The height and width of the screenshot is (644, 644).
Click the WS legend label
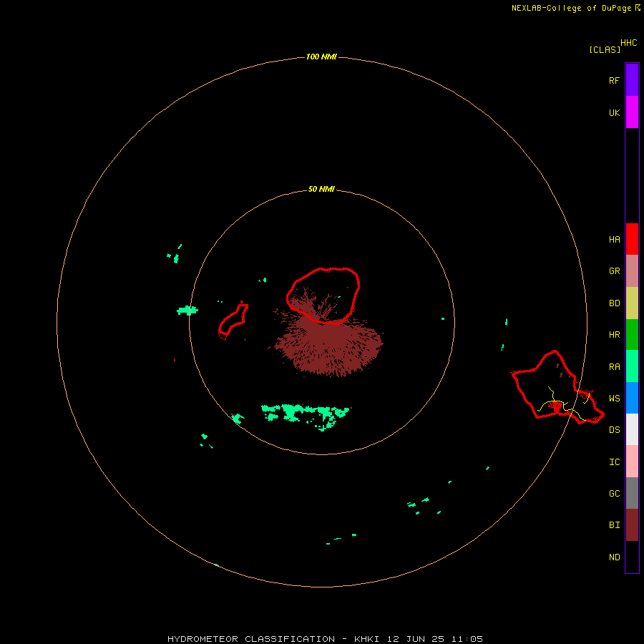click(615, 399)
